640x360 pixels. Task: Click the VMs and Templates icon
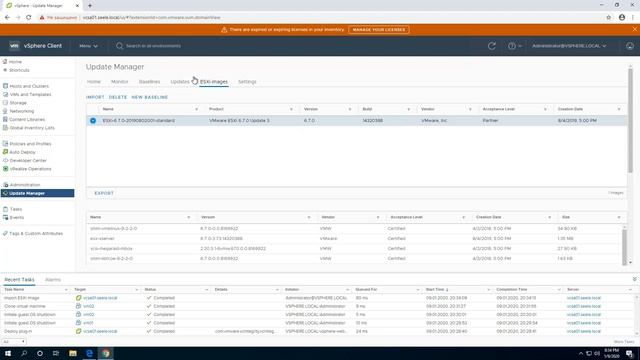tap(5, 94)
